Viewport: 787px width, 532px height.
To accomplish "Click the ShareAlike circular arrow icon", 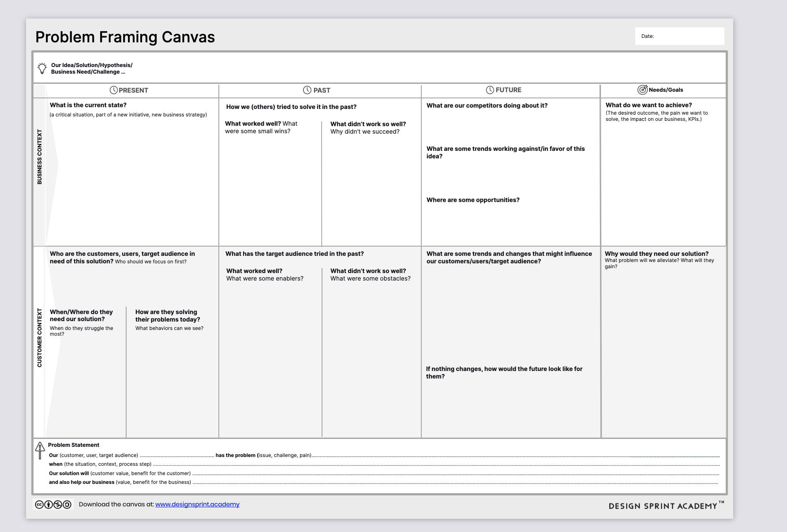I will (x=67, y=504).
